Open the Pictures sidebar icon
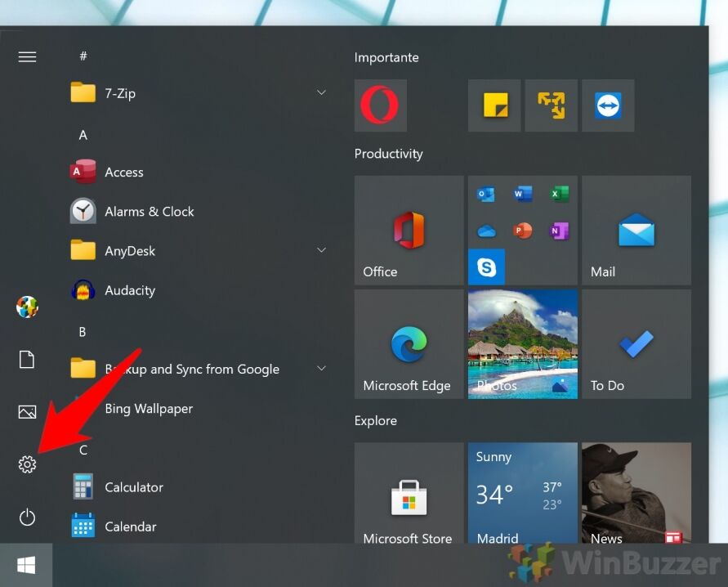Screen dimensions: 728x587 click(27, 412)
